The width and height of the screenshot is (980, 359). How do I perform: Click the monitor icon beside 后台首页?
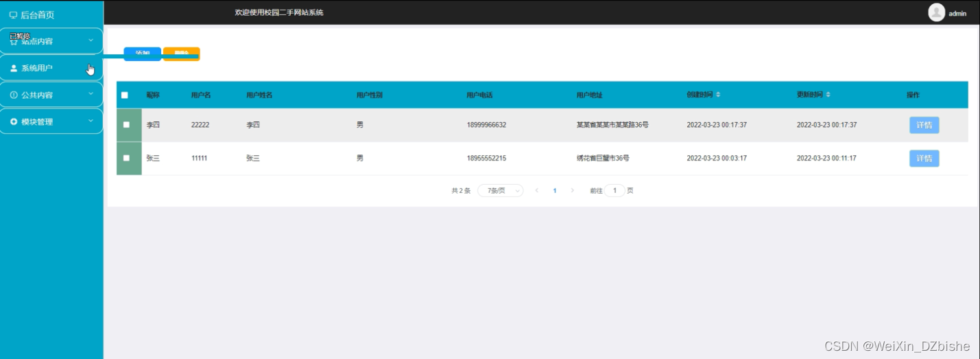[x=13, y=14]
